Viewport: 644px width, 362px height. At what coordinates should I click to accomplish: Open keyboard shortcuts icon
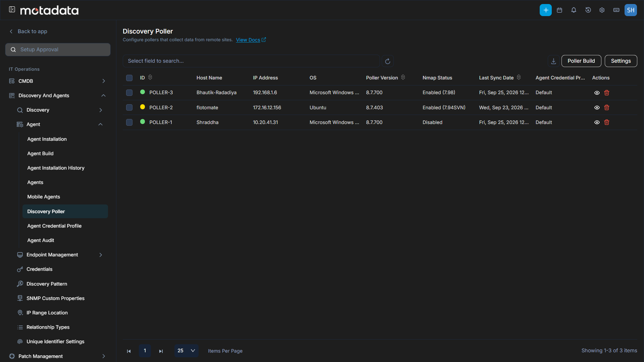coord(616,10)
